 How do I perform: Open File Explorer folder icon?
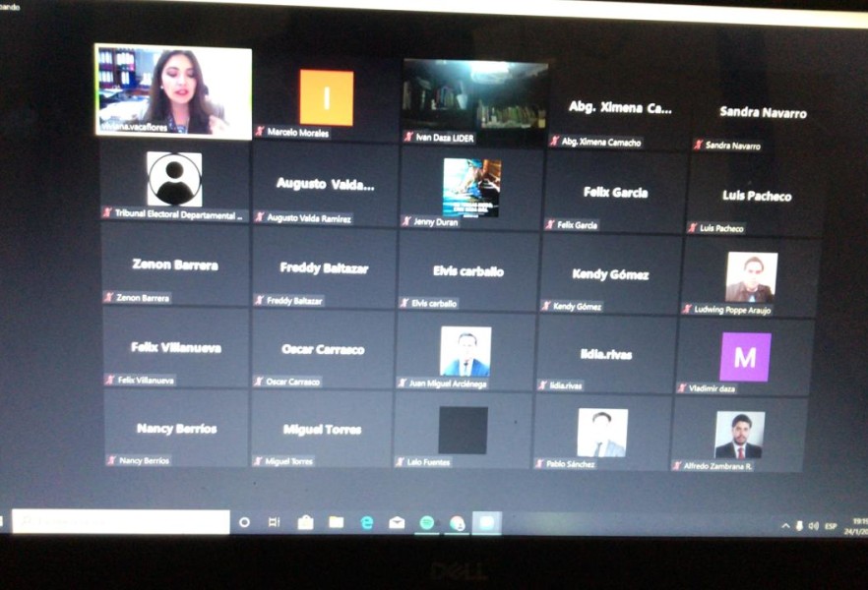click(336, 523)
